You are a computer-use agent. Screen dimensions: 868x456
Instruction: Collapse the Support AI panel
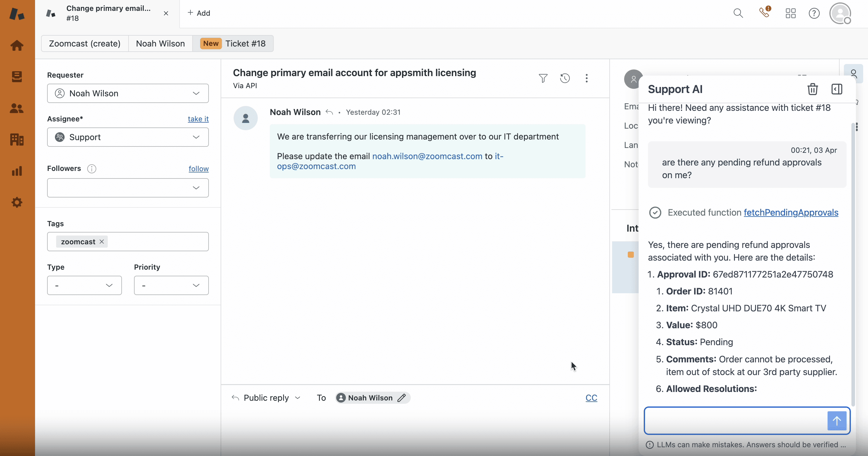837,89
